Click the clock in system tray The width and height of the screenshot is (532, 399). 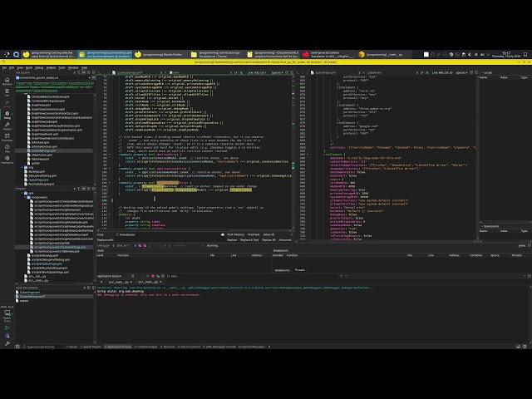click(x=506, y=54)
